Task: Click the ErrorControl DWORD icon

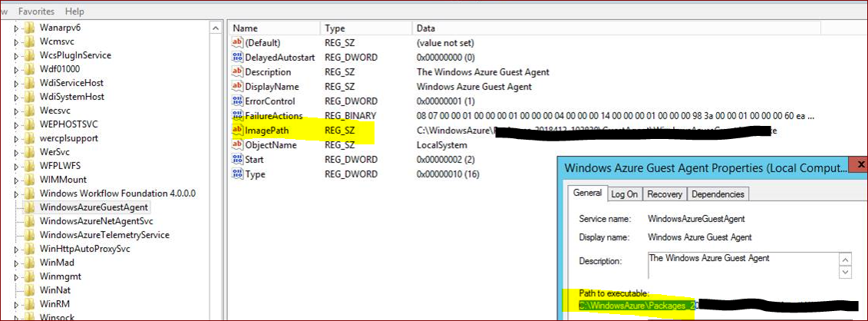Action: click(237, 101)
